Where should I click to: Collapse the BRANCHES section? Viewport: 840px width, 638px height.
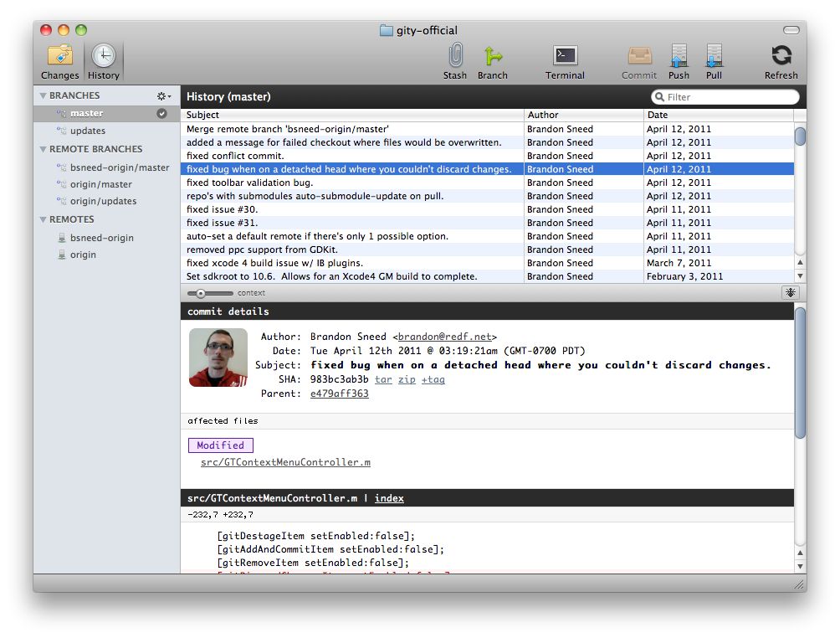(x=43, y=96)
